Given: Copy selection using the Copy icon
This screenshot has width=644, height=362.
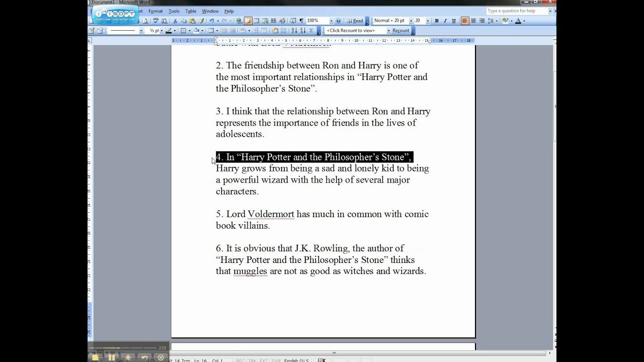Looking at the screenshot, I should [184, 21].
